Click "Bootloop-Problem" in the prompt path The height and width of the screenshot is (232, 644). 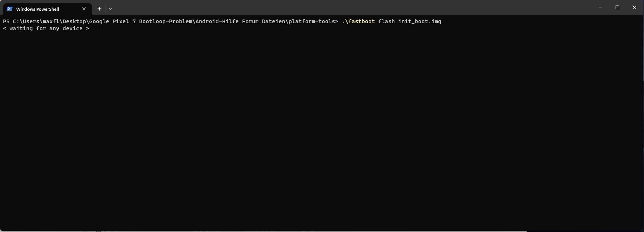point(166,21)
